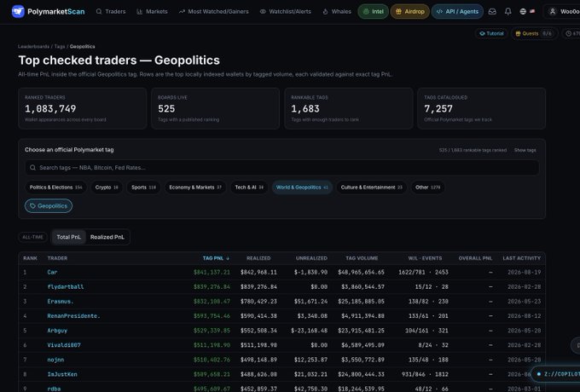Open trader nojnn's profile
Image resolution: width=580 pixels, height=392 pixels.
[55, 360]
